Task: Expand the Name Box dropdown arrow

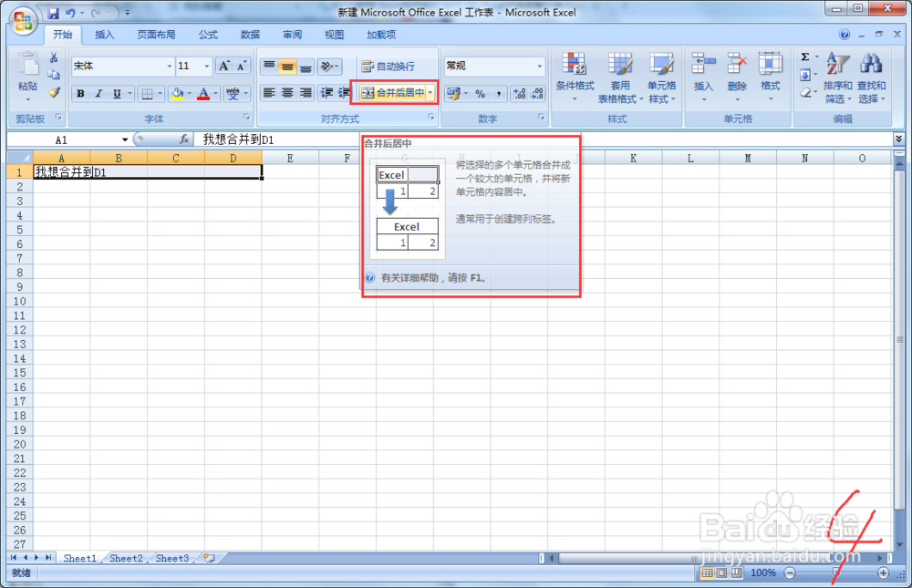Action: [x=124, y=139]
